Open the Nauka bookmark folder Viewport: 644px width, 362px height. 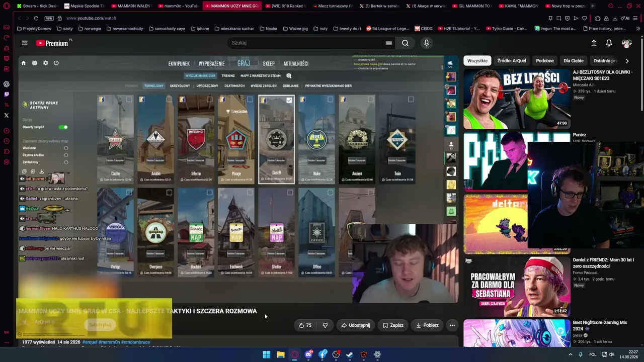pyautogui.click(x=267, y=29)
